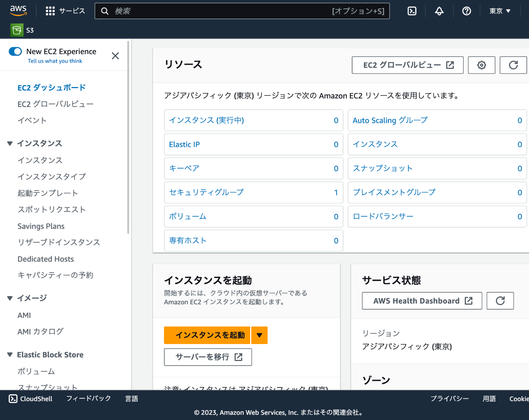Viewport: 529px width, 420px height.
Task: Open 起動テンプレート in sidebar
Action: point(48,193)
